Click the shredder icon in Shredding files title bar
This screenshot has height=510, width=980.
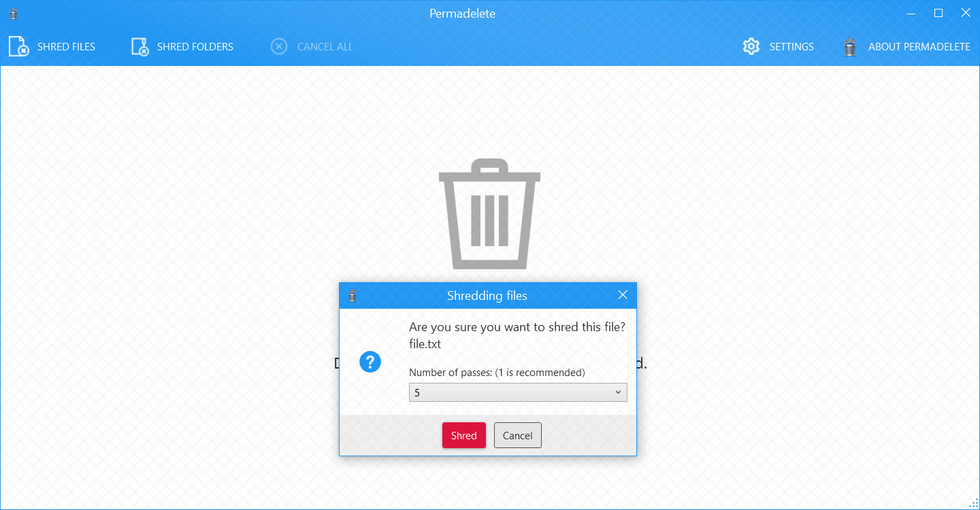tap(353, 296)
